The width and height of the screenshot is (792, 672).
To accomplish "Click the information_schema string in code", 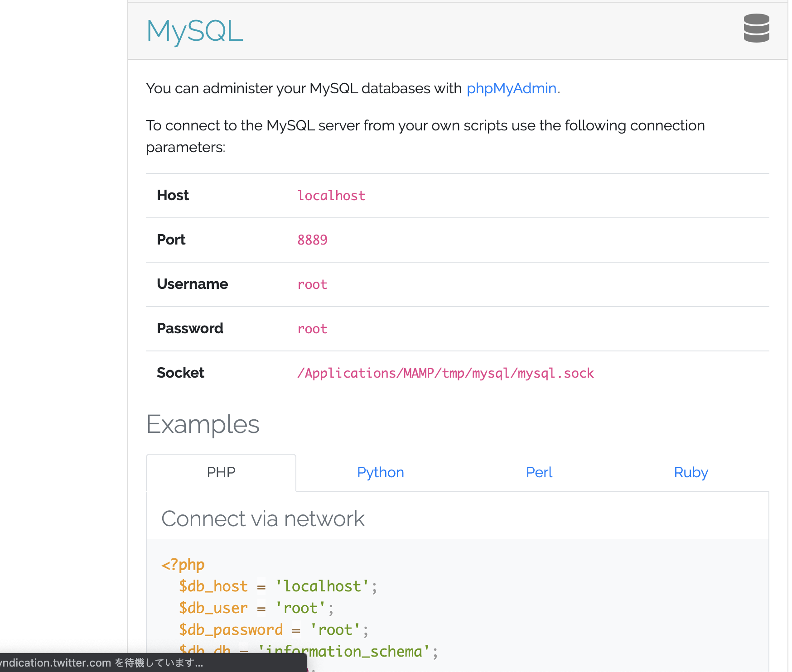I will coord(344,651).
